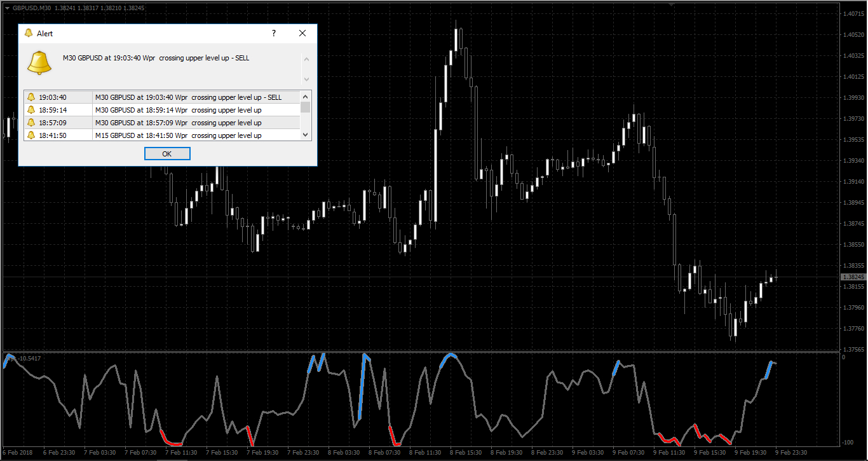Click the 1.39340 price axis label
Viewport: 868px width, 461px height.
pos(853,160)
